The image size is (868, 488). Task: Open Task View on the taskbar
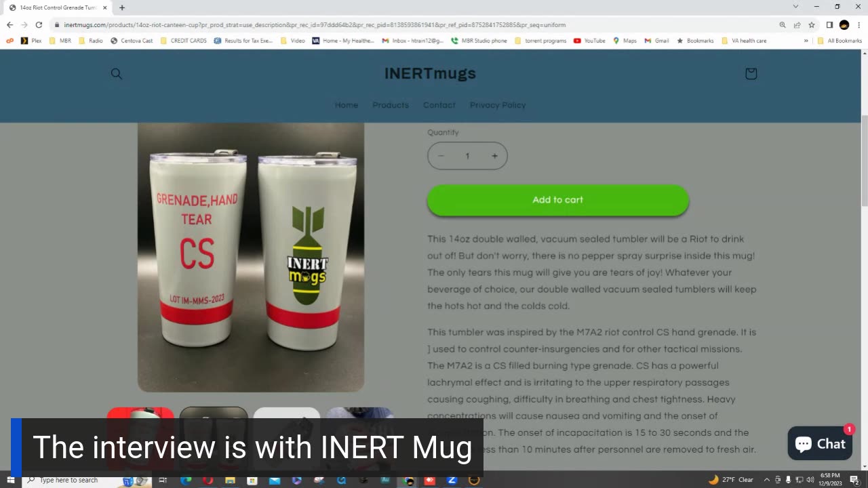[163, 480]
